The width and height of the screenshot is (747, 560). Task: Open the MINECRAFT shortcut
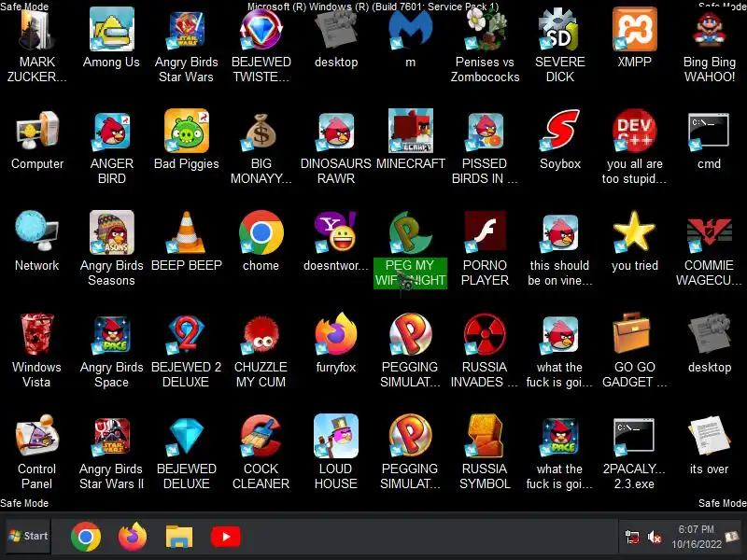(410, 131)
